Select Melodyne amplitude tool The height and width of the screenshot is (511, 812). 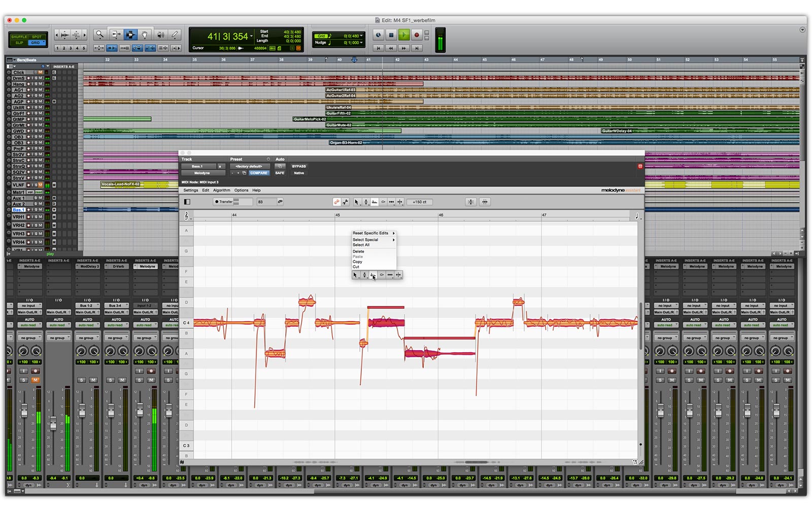383,202
